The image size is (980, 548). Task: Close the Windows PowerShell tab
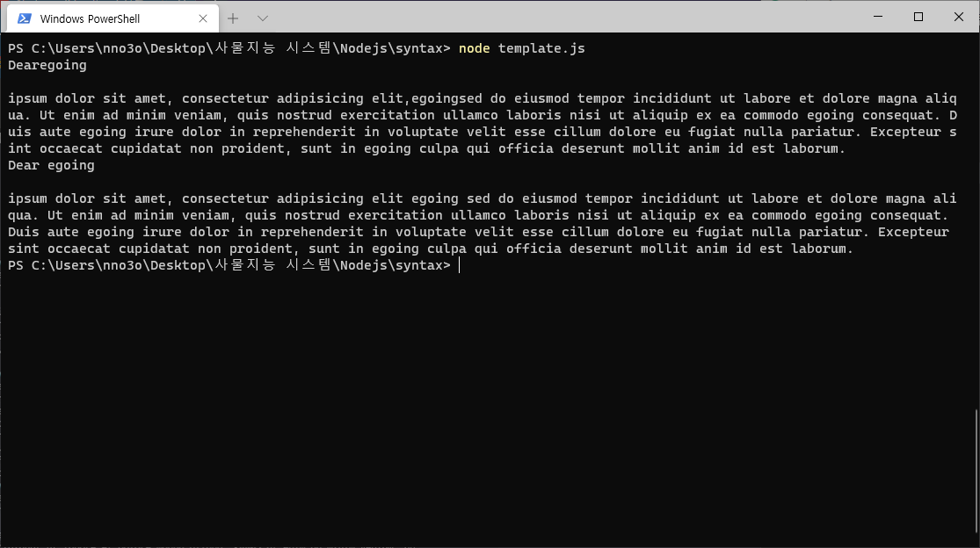click(x=202, y=18)
